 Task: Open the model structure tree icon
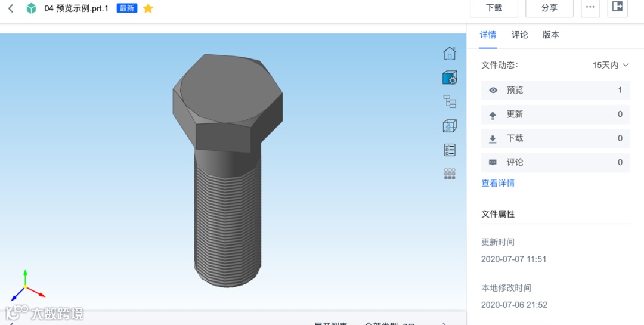coord(450,101)
